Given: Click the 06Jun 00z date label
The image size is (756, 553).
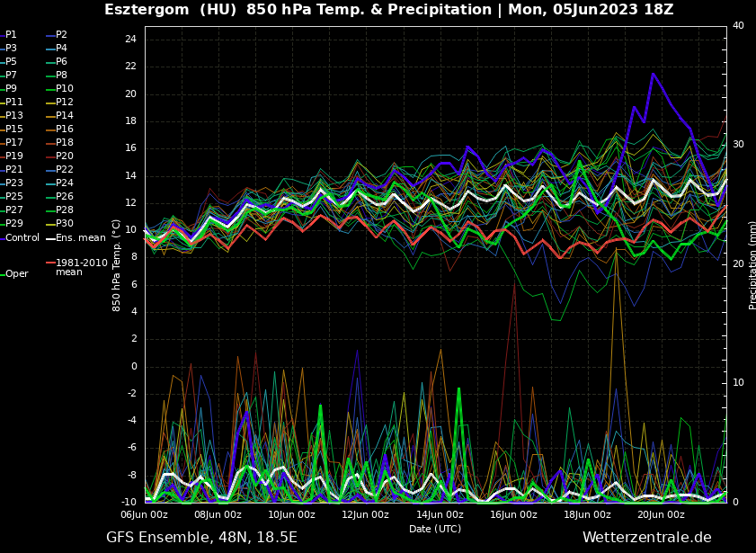Looking at the screenshot, I should pyautogui.click(x=145, y=515).
